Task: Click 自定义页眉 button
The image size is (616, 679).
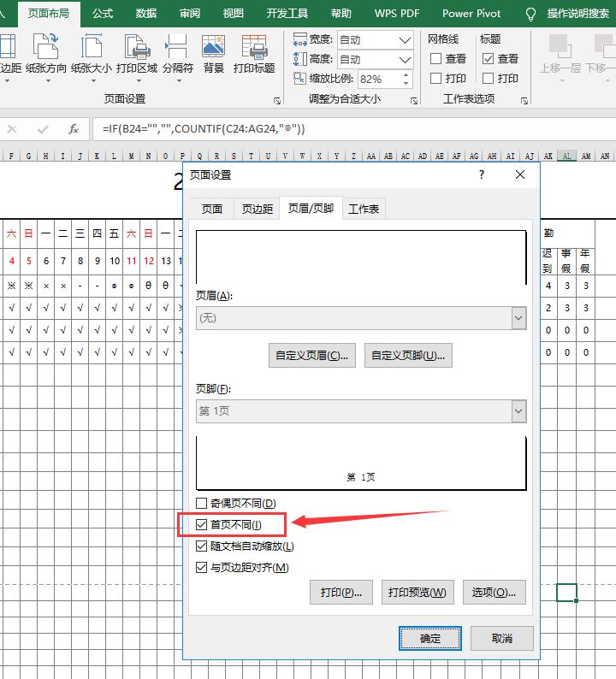Action: (x=312, y=356)
